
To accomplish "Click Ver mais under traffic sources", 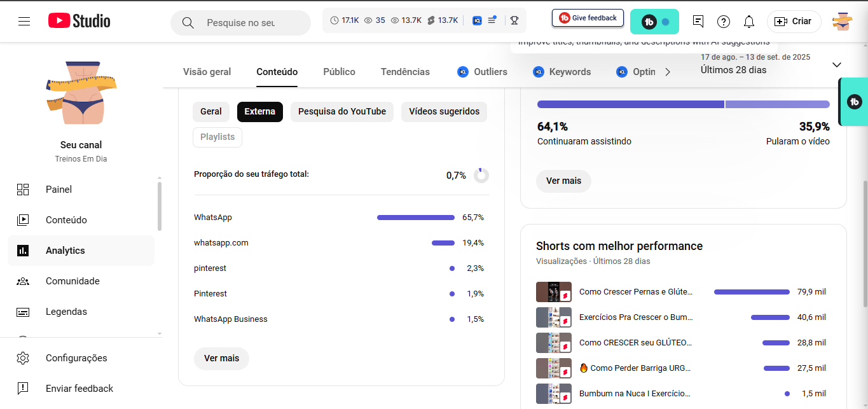I will pyautogui.click(x=221, y=358).
